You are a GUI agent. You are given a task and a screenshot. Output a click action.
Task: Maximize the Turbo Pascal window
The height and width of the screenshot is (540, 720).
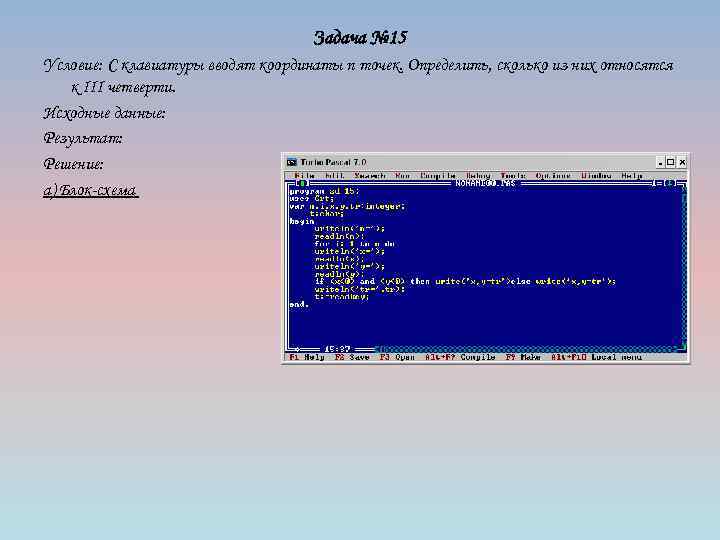[x=670, y=162]
